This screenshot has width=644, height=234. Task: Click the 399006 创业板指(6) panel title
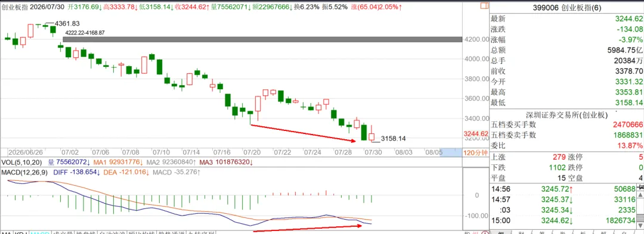click(x=567, y=8)
